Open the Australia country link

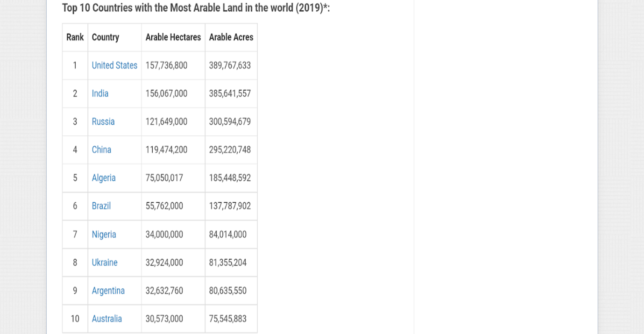tap(107, 319)
